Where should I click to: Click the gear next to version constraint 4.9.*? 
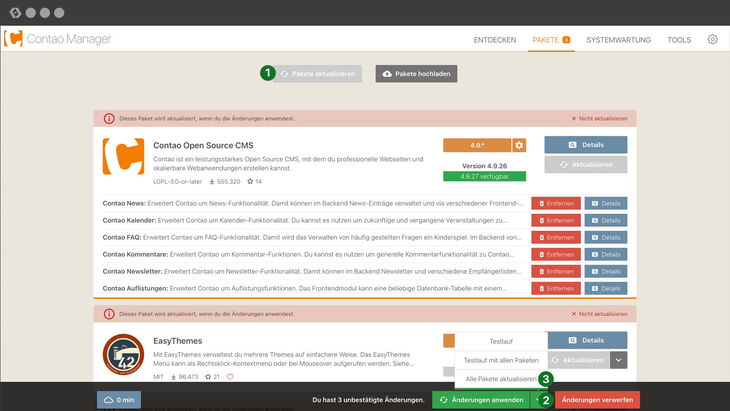point(519,145)
